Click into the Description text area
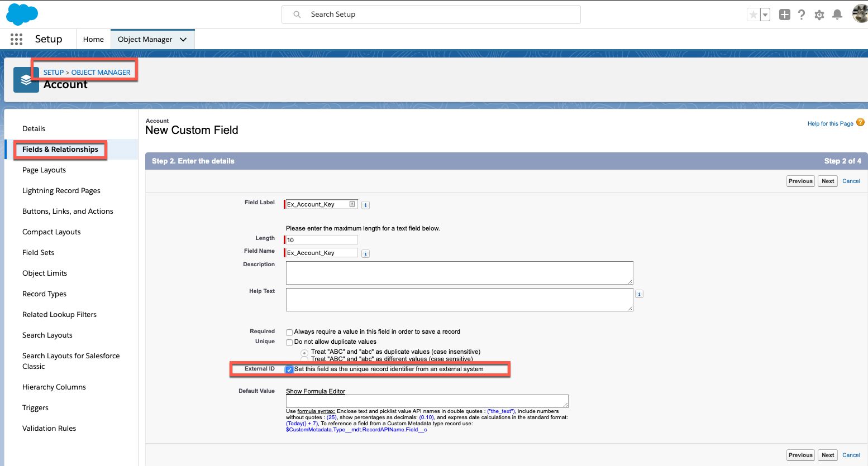868x466 pixels. [x=459, y=273]
